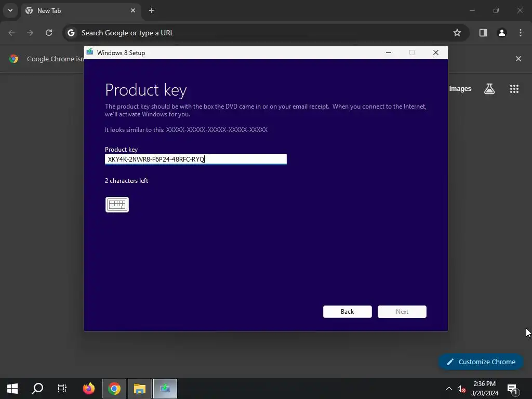Open Task View on the taskbar
Image resolution: width=532 pixels, height=399 pixels.
pyautogui.click(x=62, y=389)
